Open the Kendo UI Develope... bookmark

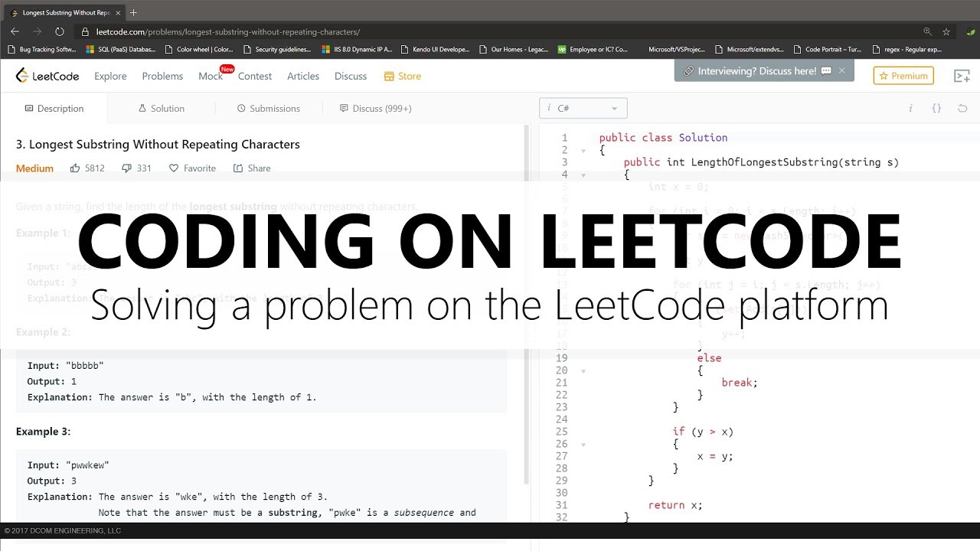click(x=435, y=49)
